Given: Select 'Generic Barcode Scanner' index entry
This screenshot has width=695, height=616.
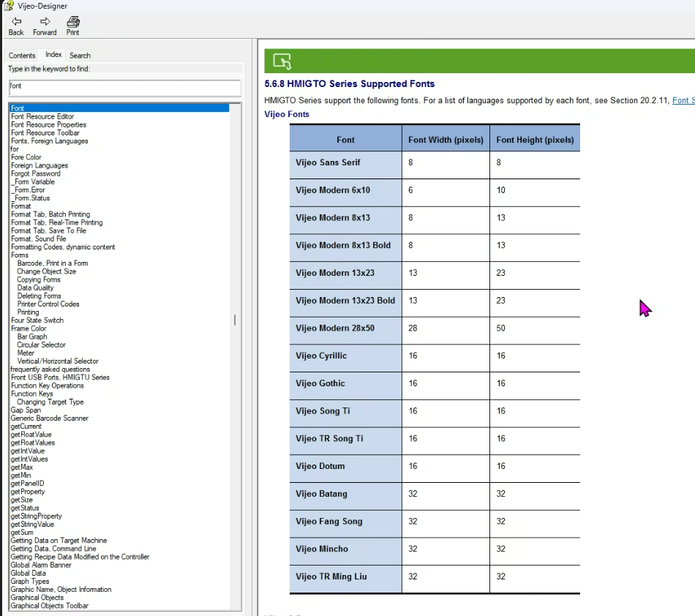Looking at the screenshot, I should (50, 418).
